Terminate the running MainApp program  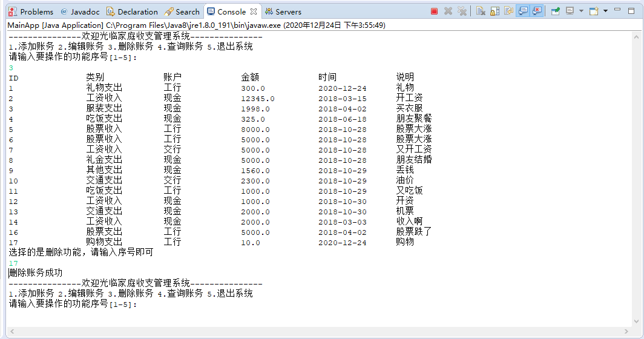434,12
